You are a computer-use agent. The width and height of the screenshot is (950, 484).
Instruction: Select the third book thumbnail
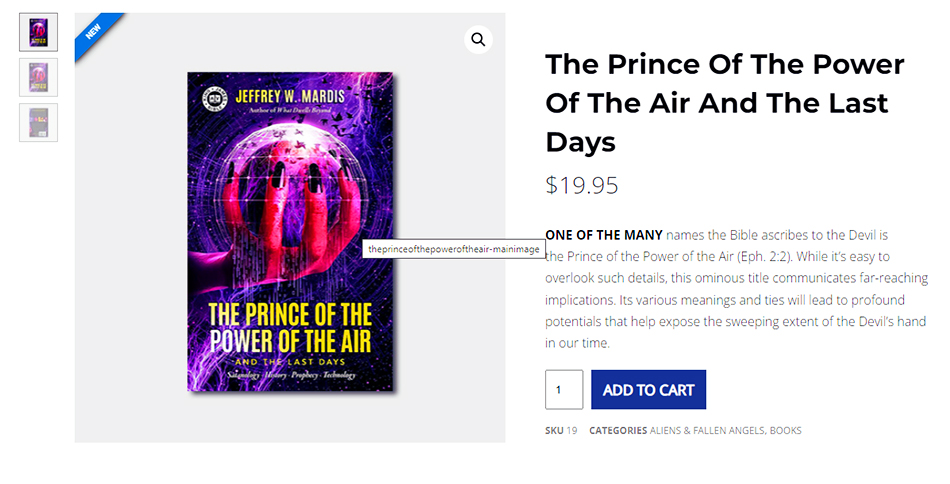(x=38, y=122)
